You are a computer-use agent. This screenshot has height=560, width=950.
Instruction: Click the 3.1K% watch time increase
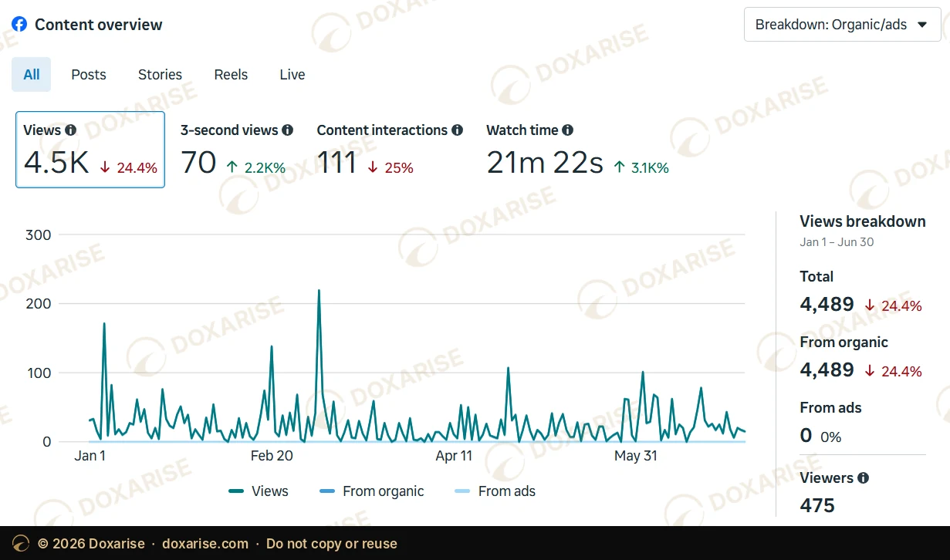(x=641, y=167)
